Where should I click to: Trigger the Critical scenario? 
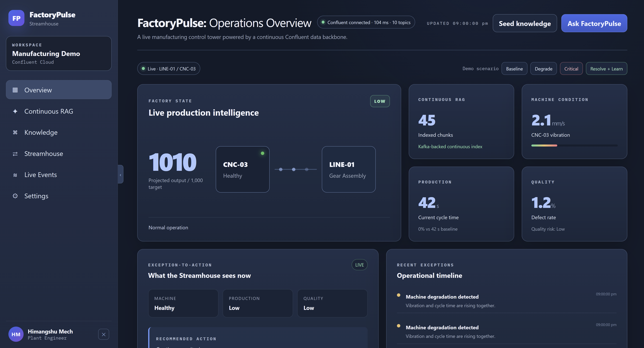tap(571, 69)
